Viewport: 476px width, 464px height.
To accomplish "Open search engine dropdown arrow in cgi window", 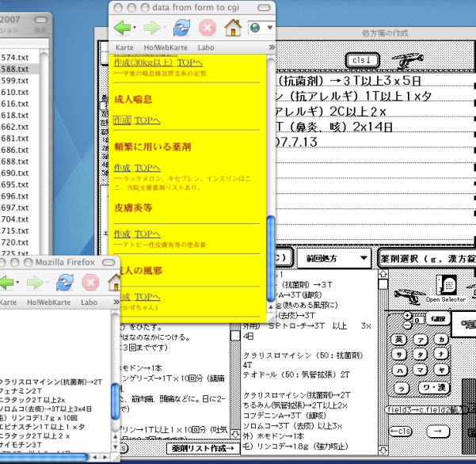I will (269, 28).
